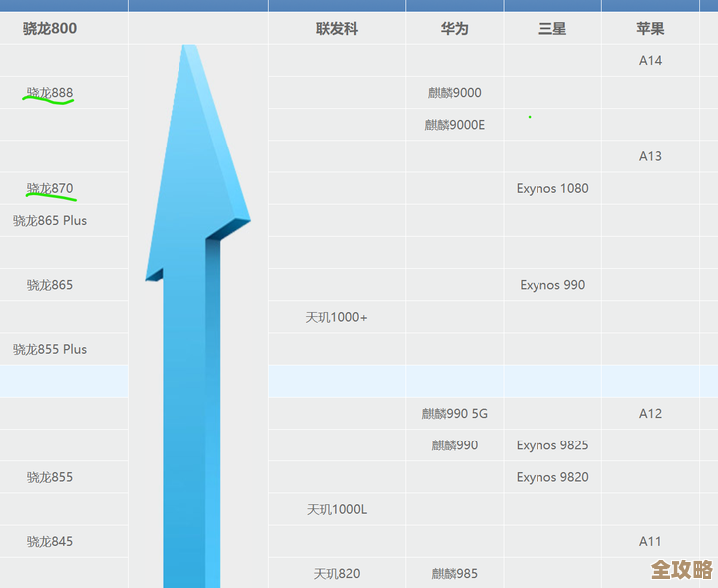Click the underlined 骁龙870 cell
The width and height of the screenshot is (718, 588).
pos(50,188)
